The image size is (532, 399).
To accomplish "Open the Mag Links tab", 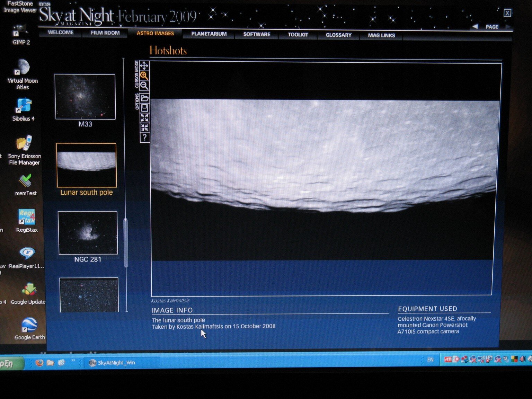I will tap(381, 35).
